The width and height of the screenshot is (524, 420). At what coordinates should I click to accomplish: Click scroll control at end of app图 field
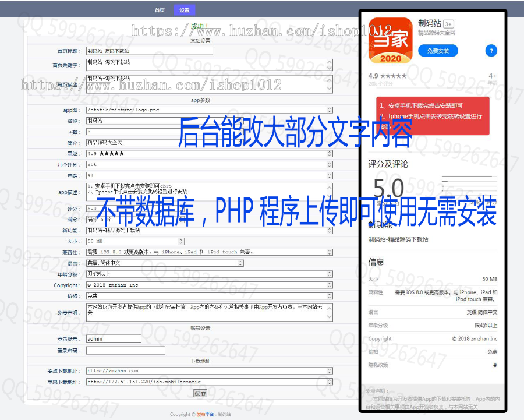(x=330, y=110)
